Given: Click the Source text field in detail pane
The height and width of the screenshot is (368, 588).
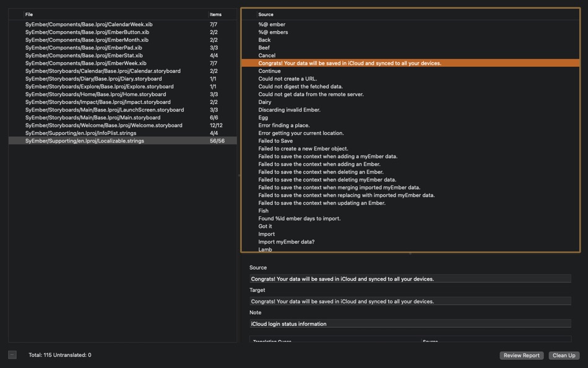Looking at the screenshot, I should (x=410, y=279).
